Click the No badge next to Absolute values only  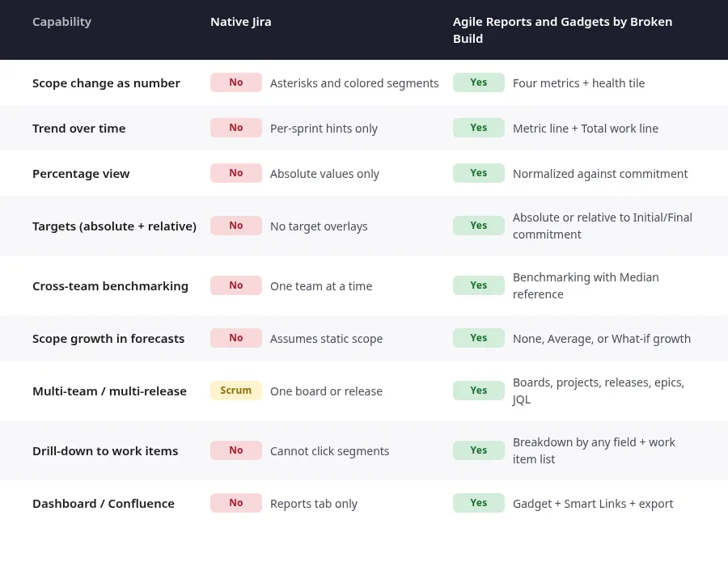[x=236, y=173]
